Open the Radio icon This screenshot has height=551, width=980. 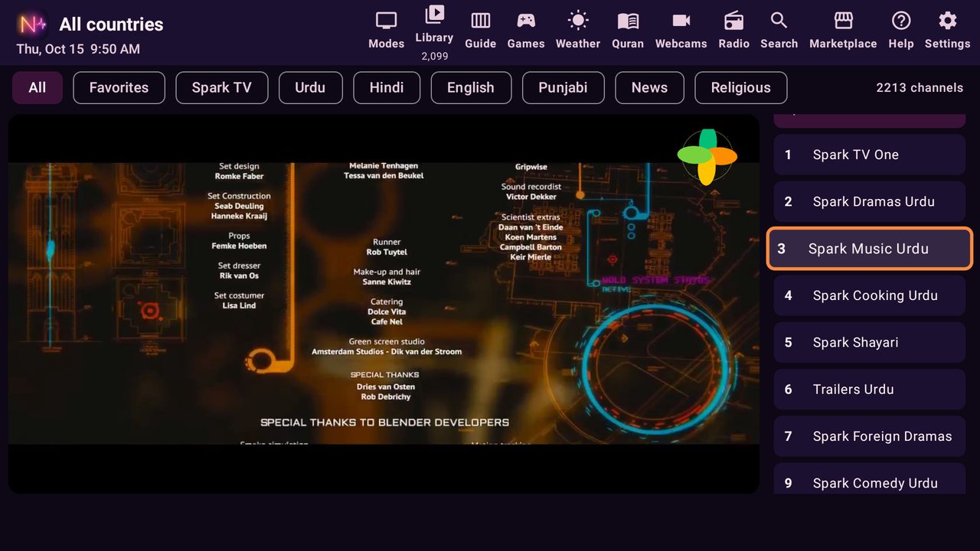coord(733,21)
